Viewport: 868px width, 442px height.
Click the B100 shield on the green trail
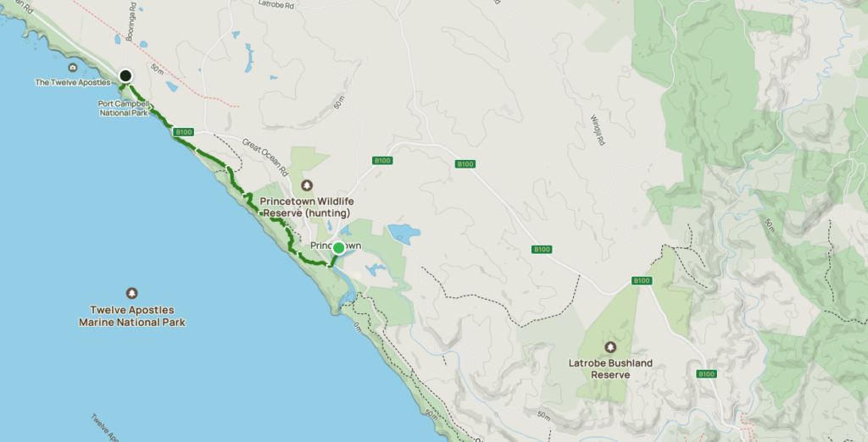click(x=183, y=132)
